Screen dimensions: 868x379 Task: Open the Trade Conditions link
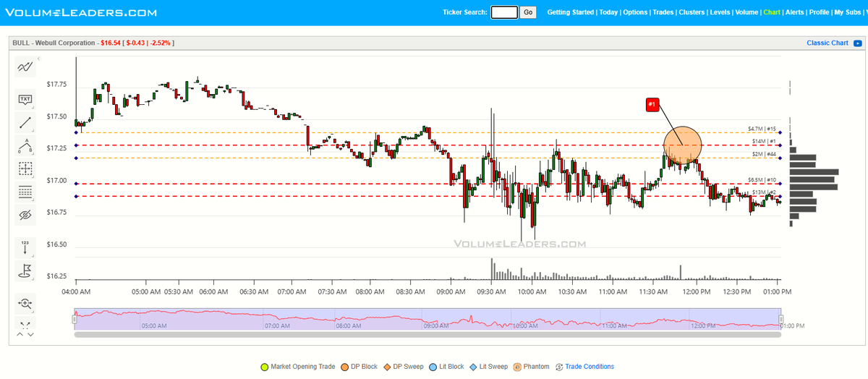point(590,367)
